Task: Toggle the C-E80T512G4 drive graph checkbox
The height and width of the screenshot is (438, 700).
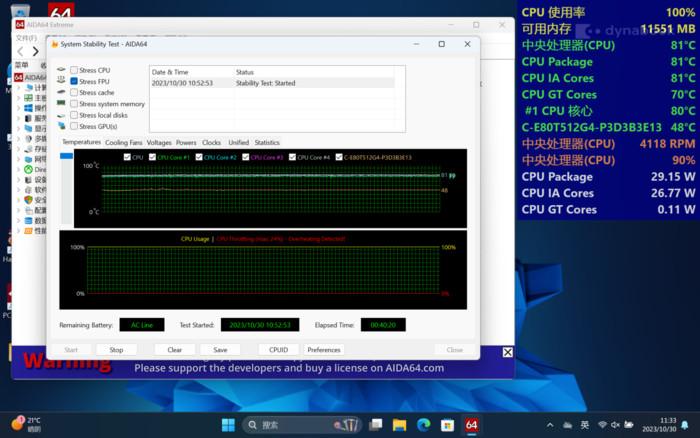Action: (339, 157)
